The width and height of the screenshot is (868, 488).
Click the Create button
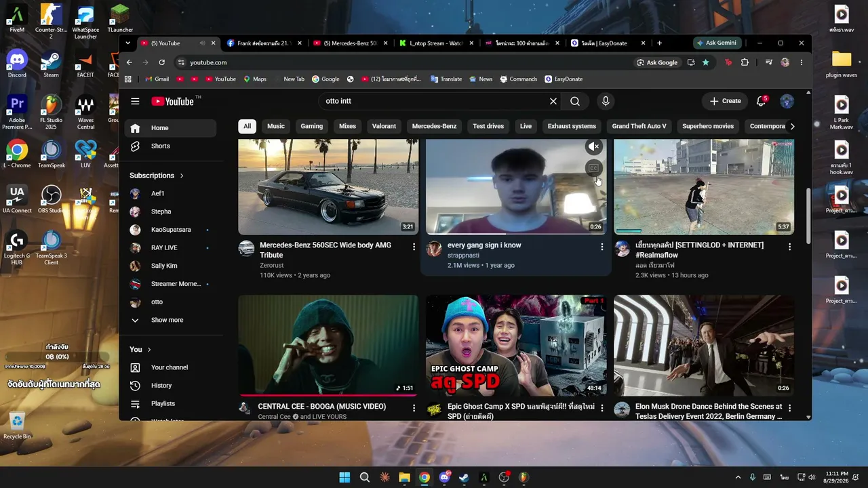pos(726,101)
